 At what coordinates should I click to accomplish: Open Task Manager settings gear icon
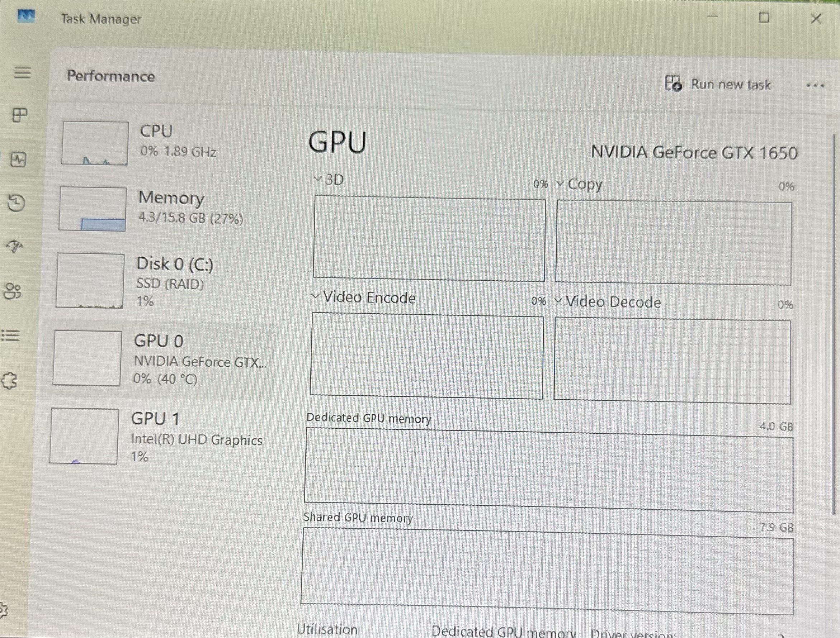point(4,610)
